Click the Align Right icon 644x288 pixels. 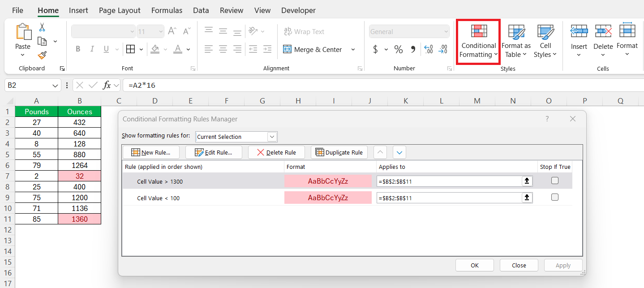pyautogui.click(x=237, y=49)
